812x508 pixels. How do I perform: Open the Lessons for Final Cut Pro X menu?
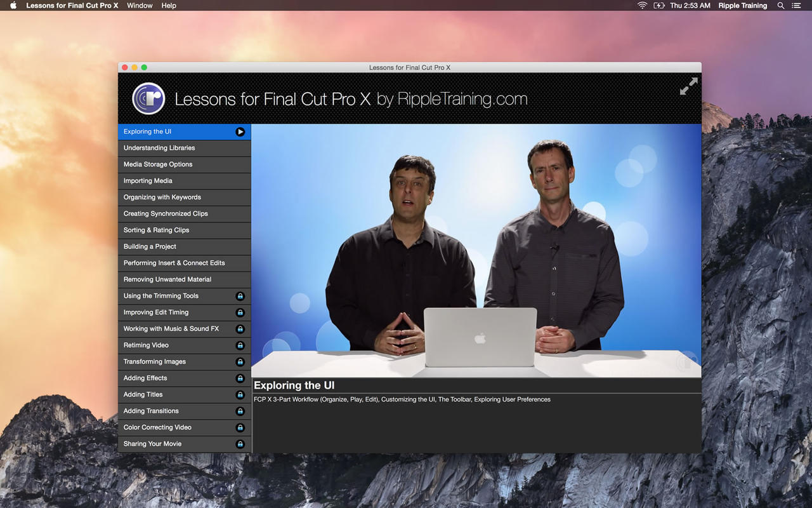(x=72, y=5)
